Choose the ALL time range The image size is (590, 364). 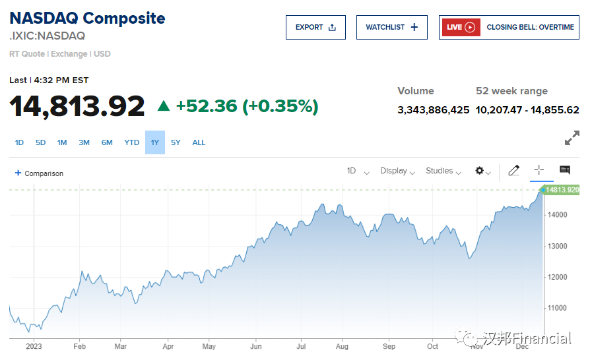click(199, 142)
